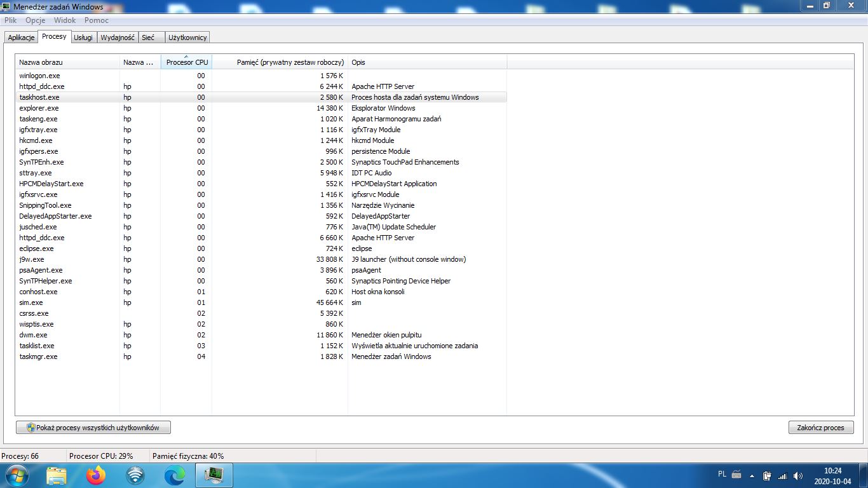Show hidden tray icons with arrow
This screenshot has width=868, height=488.
tap(752, 475)
